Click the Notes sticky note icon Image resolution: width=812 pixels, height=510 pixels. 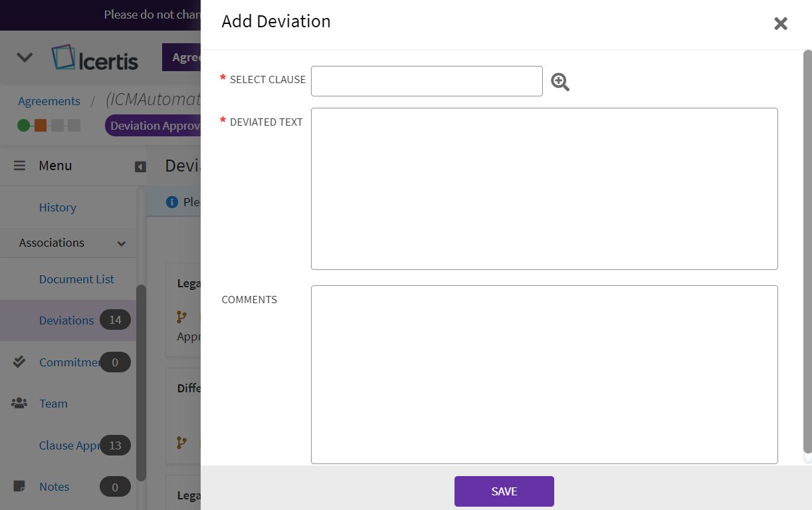(x=19, y=487)
